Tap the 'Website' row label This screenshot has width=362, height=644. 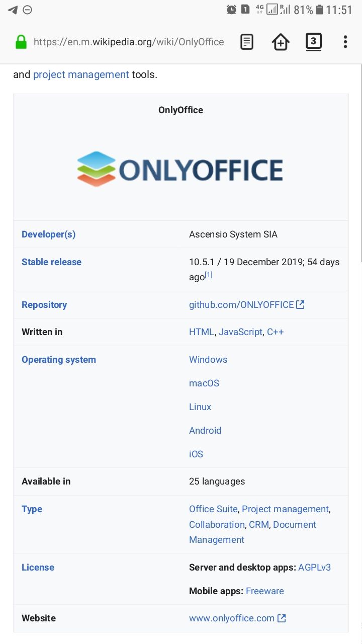click(x=39, y=618)
